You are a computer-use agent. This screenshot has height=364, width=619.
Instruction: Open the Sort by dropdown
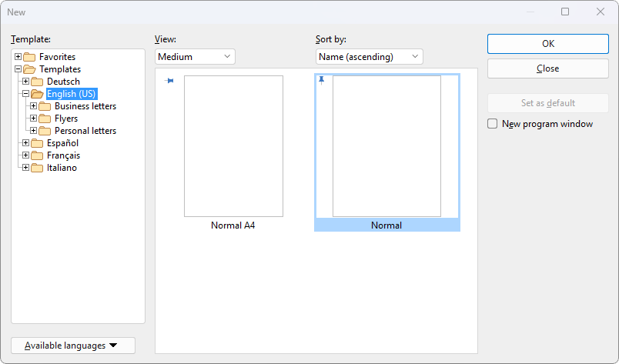pos(369,57)
